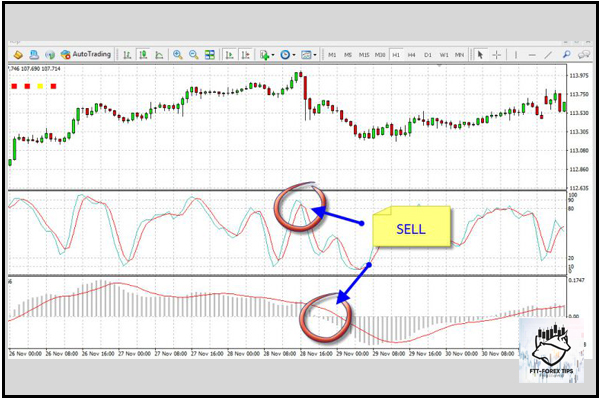Viewport: 600px width, 400px height.
Task: Select the W1 timeframe
Action: click(x=444, y=55)
